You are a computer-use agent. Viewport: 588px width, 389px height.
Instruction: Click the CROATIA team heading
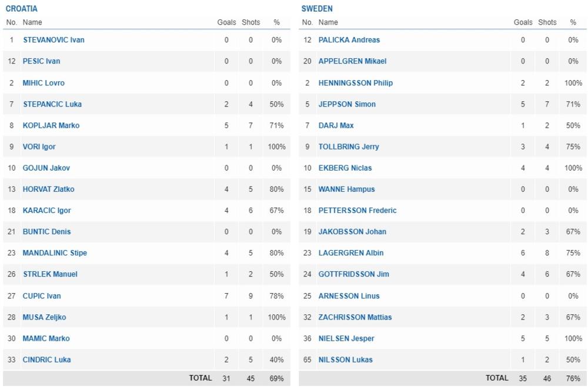point(22,9)
